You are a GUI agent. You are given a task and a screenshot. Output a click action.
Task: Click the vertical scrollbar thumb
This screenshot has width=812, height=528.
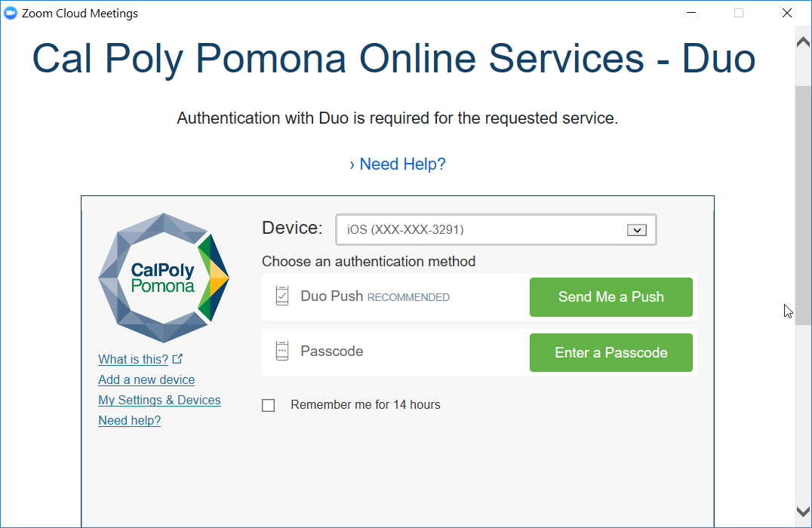pos(803,205)
